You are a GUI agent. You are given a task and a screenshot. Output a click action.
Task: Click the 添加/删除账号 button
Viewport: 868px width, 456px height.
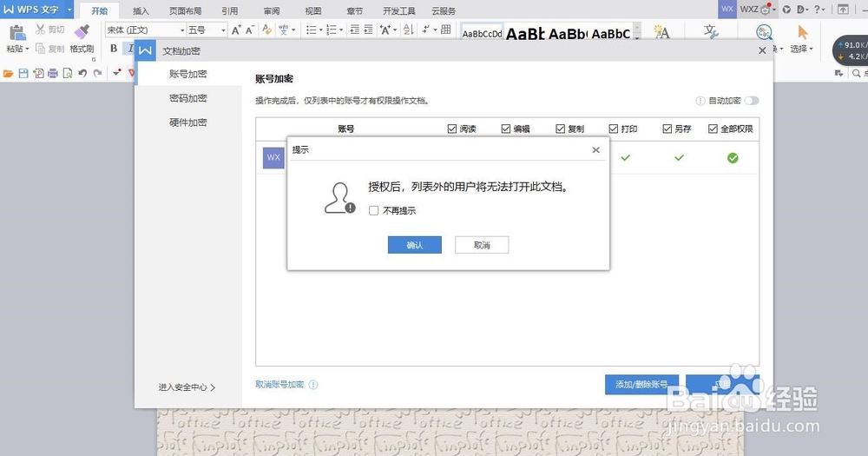pos(641,384)
